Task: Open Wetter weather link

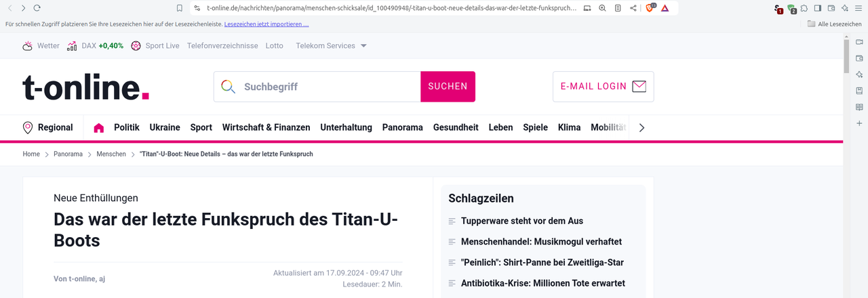Action: 41,46
